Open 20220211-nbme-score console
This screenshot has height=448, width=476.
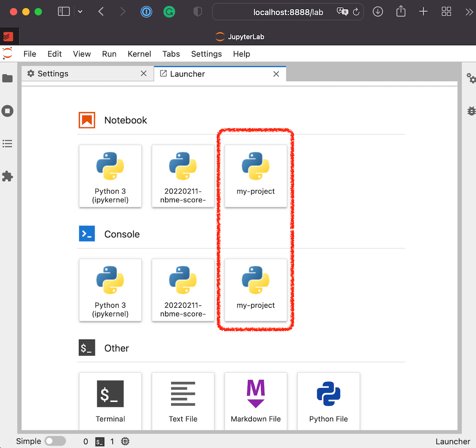coord(183,290)
